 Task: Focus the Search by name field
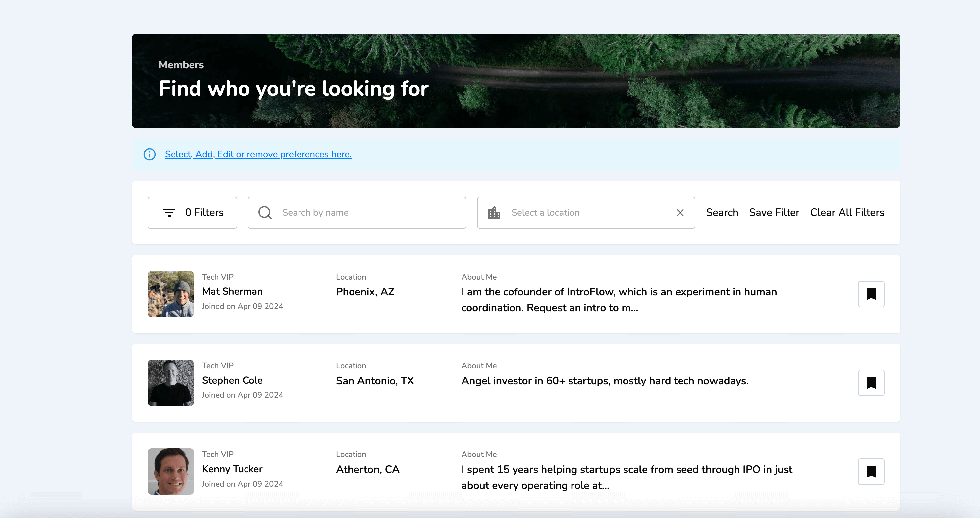(365, 213)
